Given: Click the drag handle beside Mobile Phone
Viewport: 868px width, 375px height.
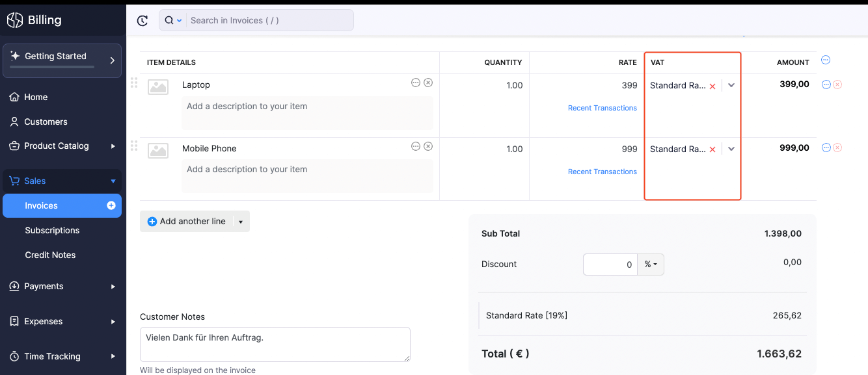Looking at the screenshot, I should 134,146.
